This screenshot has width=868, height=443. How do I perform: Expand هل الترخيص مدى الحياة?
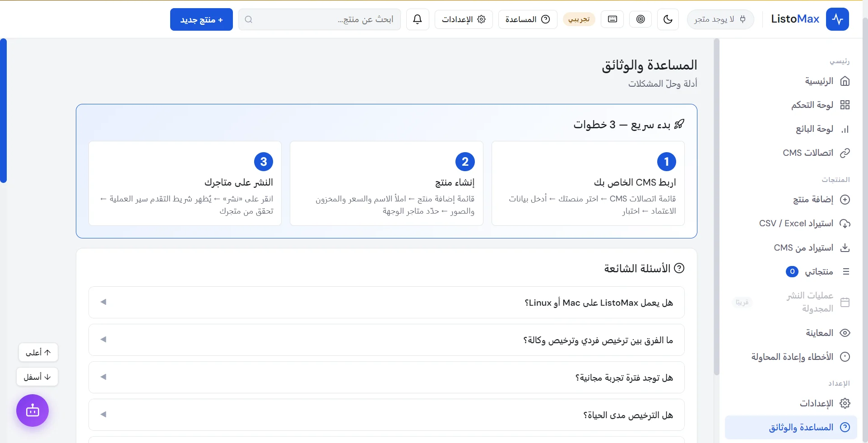[386, 415]
